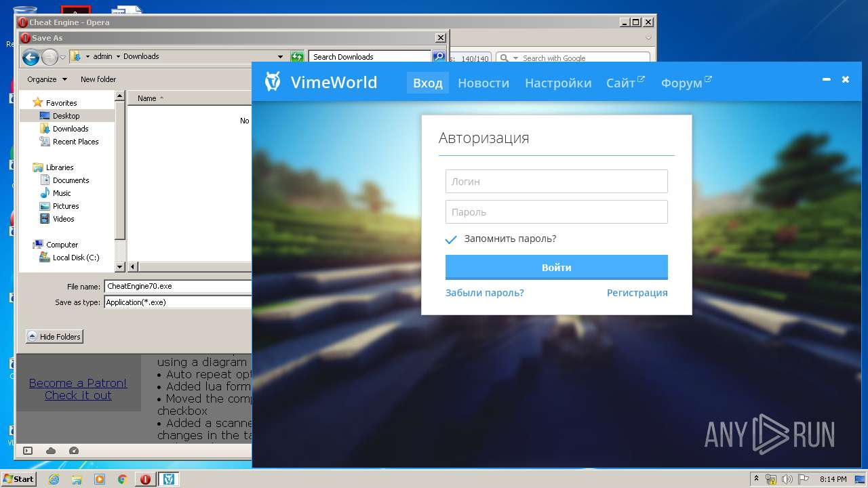Open the Downloads folder in navigation pane
This screenshot has width=868, height=488.
[64, 129]
